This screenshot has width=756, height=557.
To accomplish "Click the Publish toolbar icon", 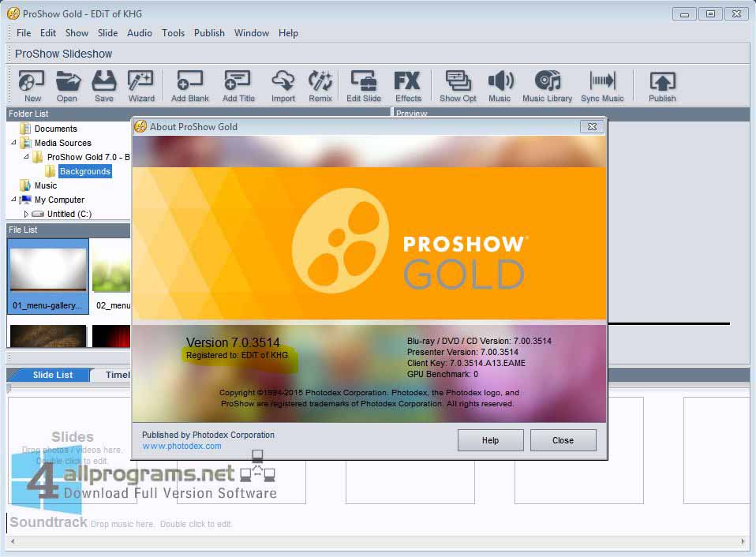I will pos(662,86).
